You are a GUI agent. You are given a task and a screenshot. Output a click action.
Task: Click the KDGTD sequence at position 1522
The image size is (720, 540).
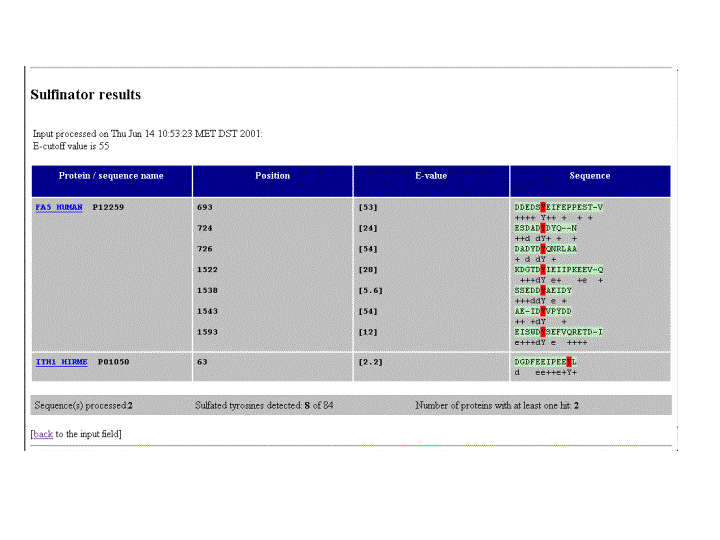tap(559, 269)
